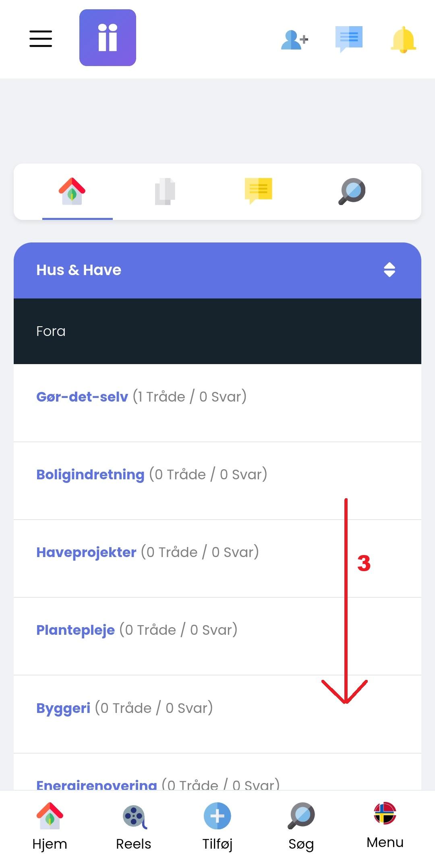Open the forum search magnifier tab
Image resolution: width=435 pixels, height=868 pixels.
tap(352, 191)
